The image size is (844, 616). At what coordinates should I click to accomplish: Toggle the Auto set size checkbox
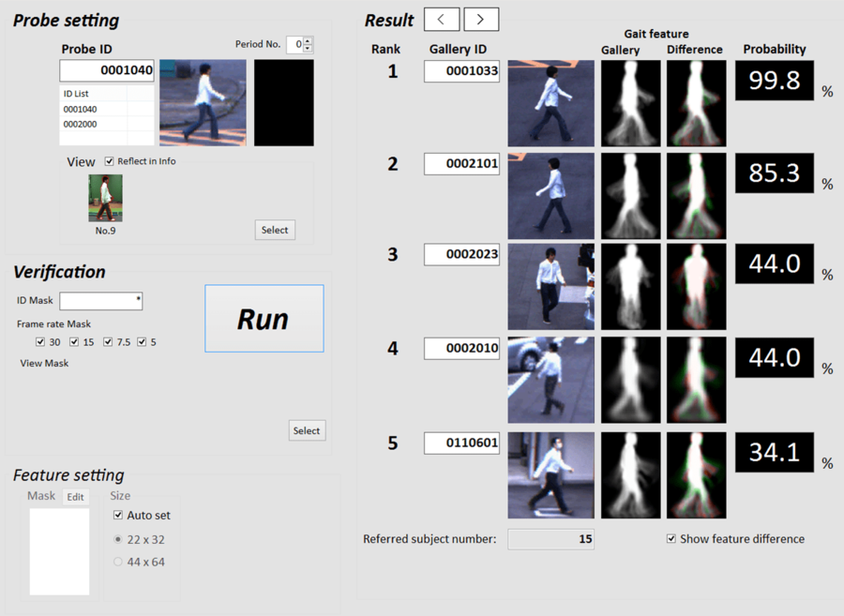click(118, 516)
